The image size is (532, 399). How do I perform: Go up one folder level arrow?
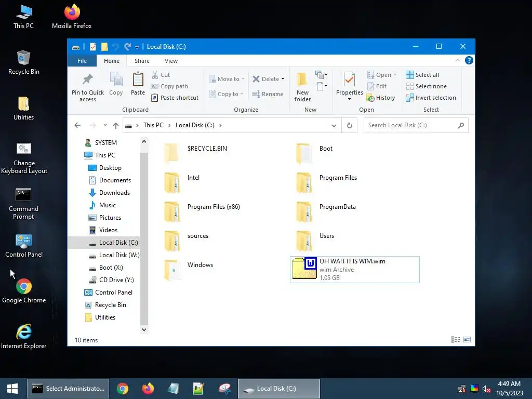(116, 125)
